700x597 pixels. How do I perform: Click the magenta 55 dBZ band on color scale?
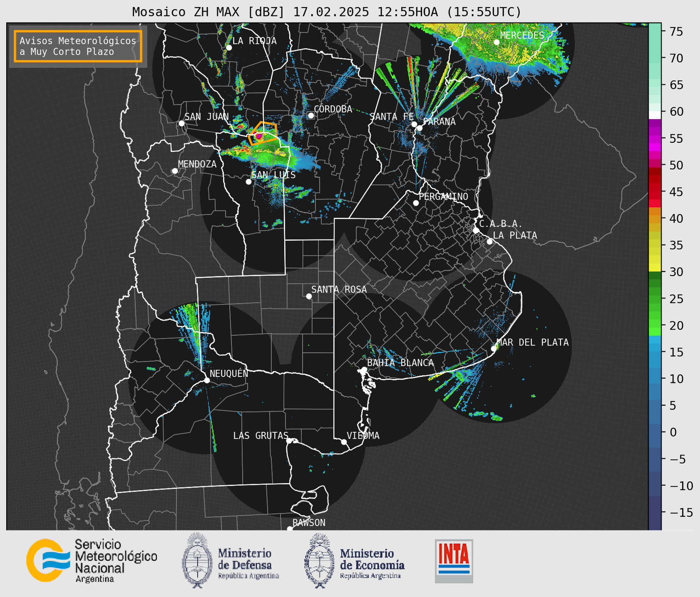(x=655, y=138)
